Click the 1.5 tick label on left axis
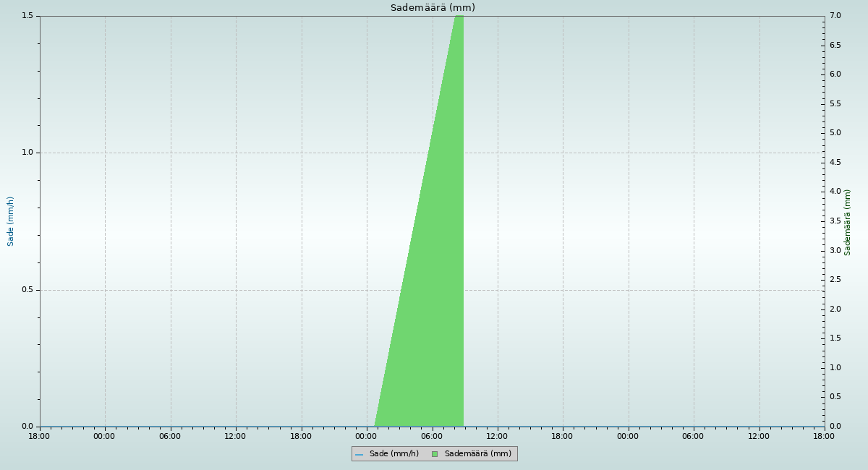Image resolution: width=868 pixels, height=470 pixels. 28,16
